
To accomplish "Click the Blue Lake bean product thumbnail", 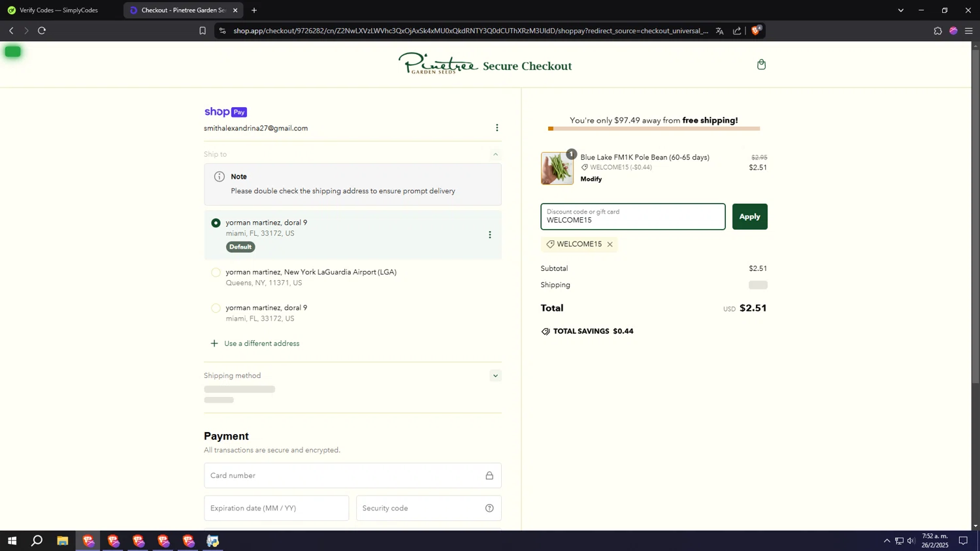I will click(x=557, y=168).
